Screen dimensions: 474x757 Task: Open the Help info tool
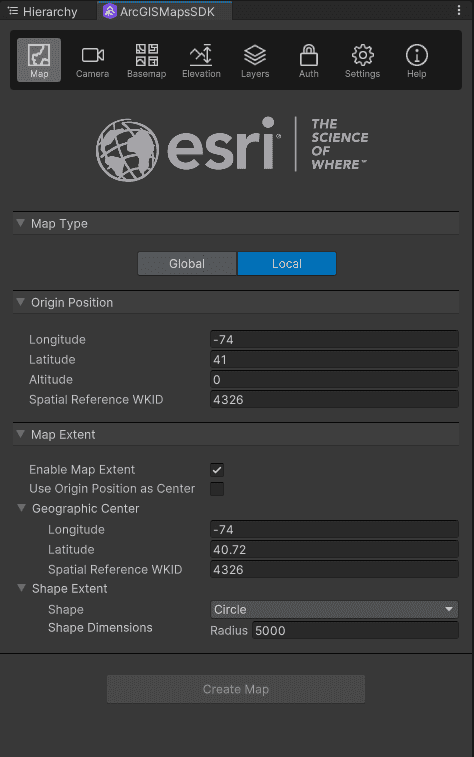pos(417,60)
